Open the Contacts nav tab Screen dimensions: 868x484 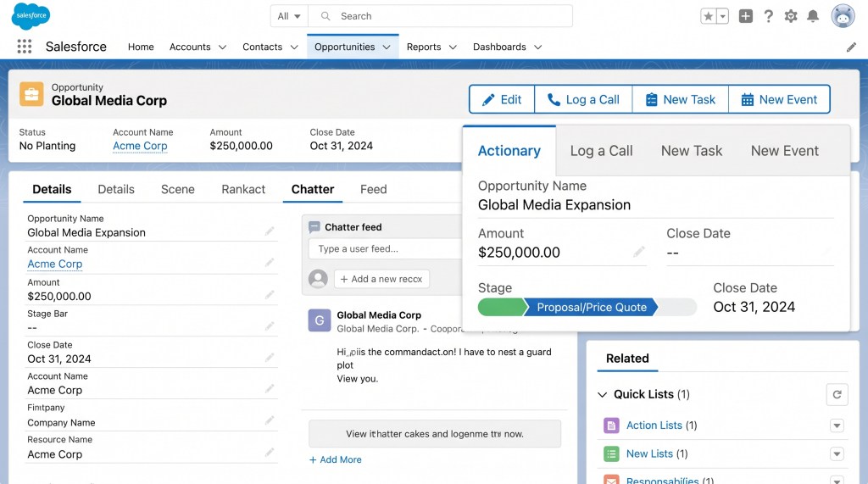(263, 47)
